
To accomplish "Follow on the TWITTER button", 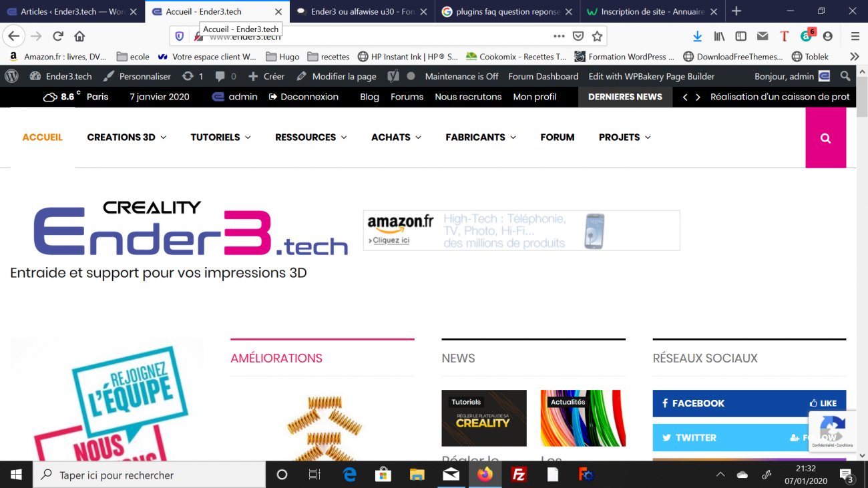I will tap(813, 438).
